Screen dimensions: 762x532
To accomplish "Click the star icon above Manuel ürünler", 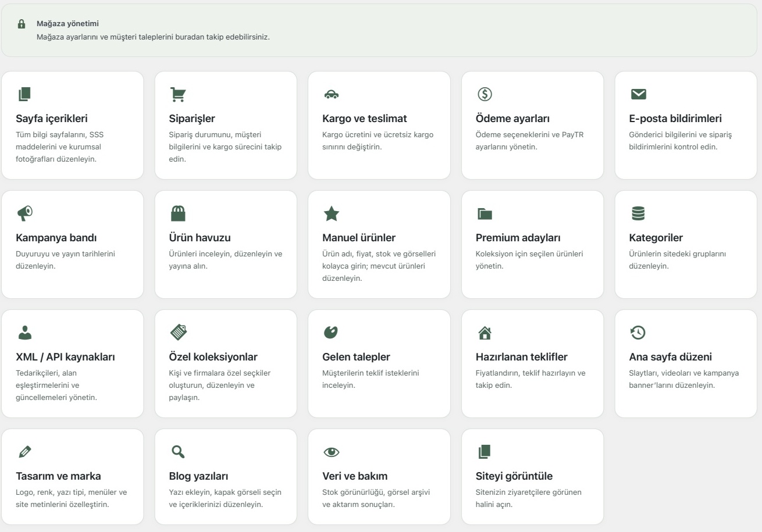I will 331,213.
